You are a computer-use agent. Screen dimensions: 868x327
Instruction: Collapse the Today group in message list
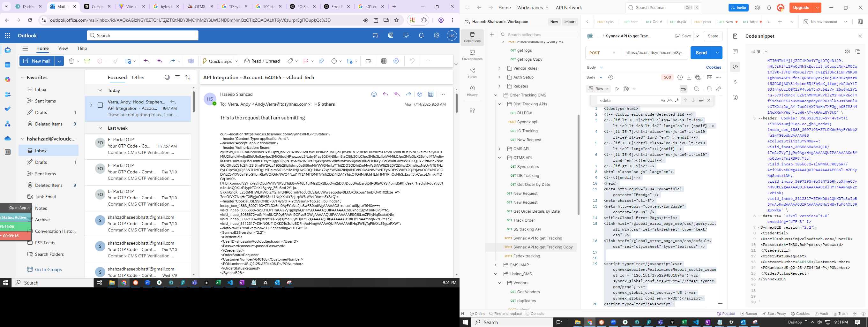[x=100, y=90]
